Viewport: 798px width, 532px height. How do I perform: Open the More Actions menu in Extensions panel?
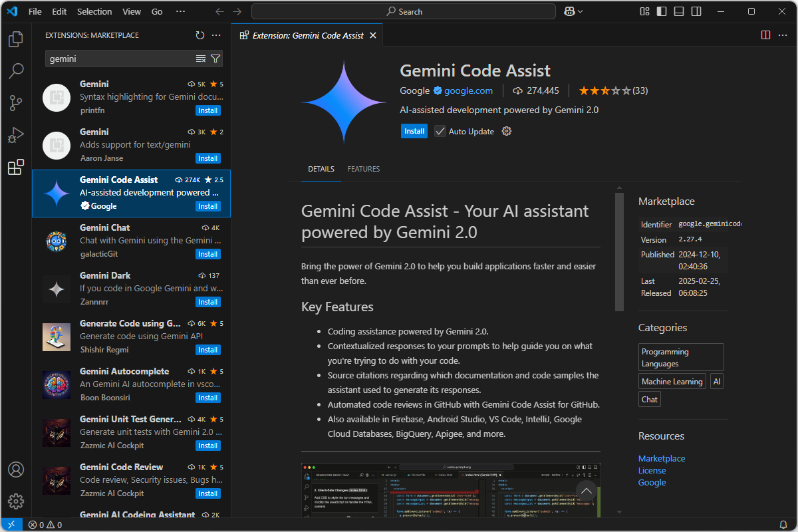tap(215, 35)
